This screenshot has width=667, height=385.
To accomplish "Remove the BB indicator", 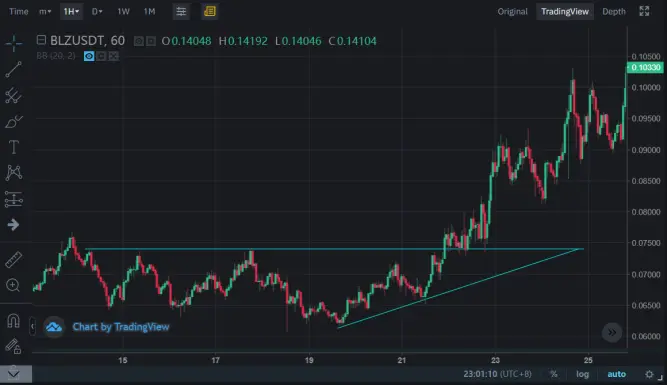I will [x=113, y=56].
